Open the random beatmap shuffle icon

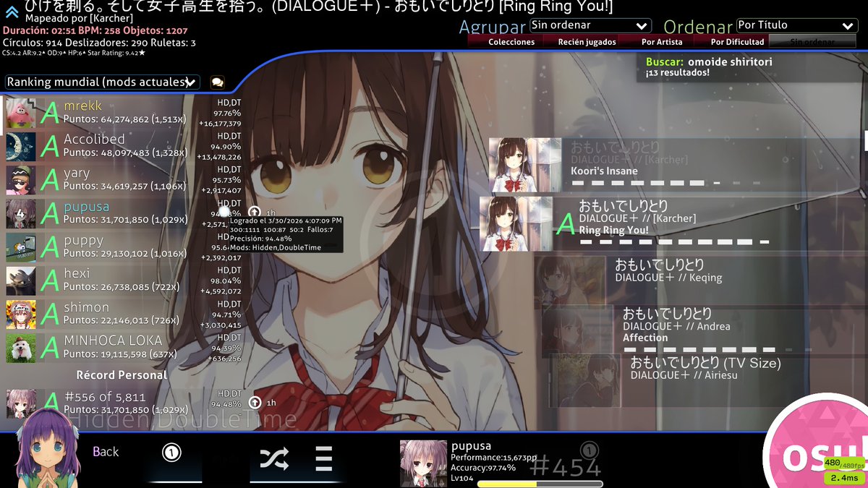(x=274, y=458)
